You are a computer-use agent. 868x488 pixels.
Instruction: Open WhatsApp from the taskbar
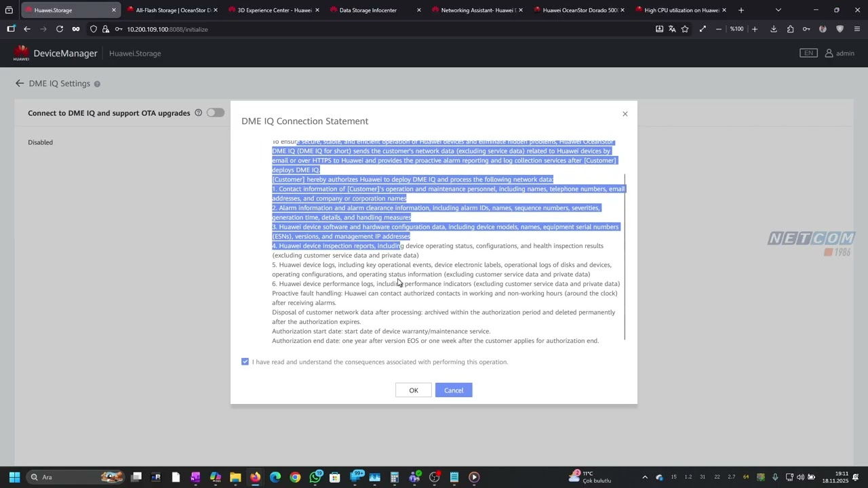315,477
